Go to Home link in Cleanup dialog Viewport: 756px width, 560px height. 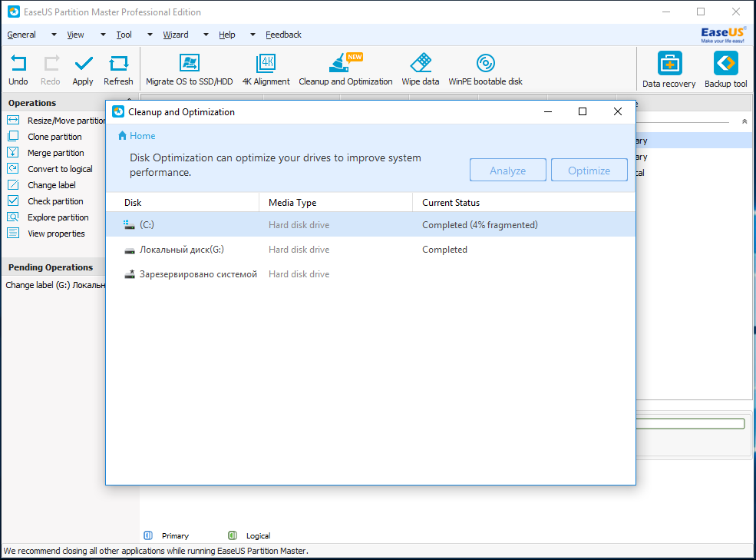click(142, 136)
